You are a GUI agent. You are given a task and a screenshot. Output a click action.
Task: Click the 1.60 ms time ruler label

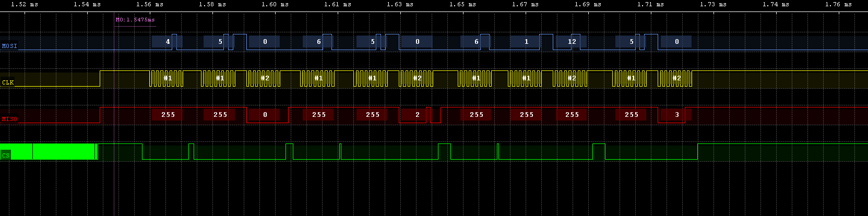(275, 4)
